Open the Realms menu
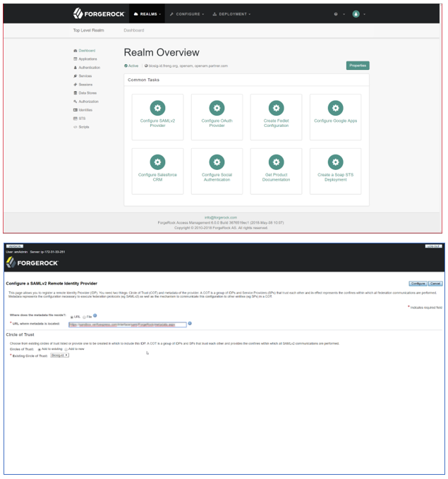Viewport: 448px width, 479px height. pyautogui.click(x=147, y=13)
